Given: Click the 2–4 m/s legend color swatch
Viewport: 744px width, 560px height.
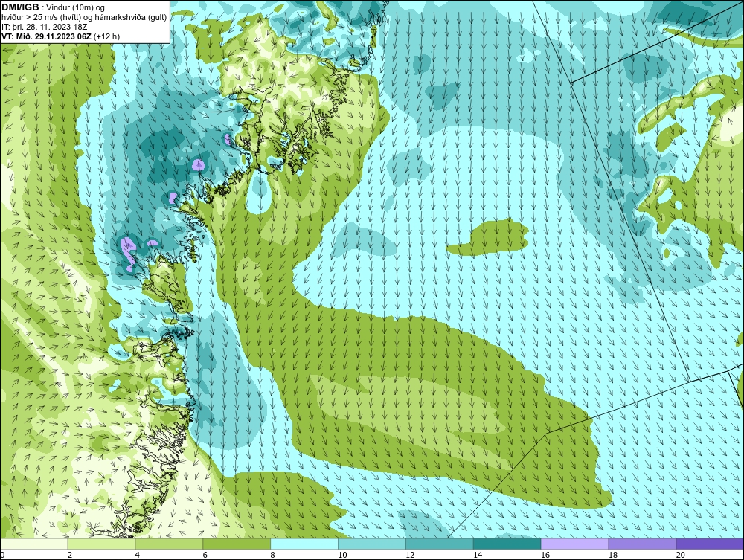Looking at the screenshot, I should point(101,544).
